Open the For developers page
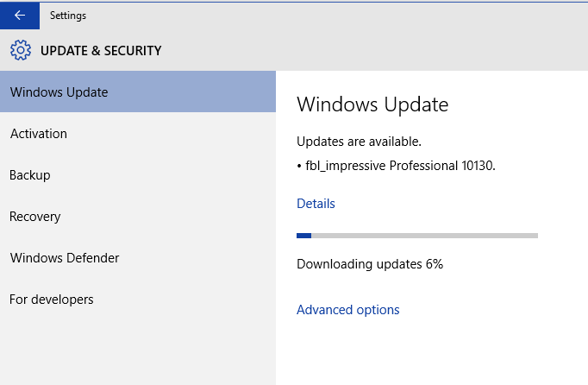This screenshot has width=588, height=385. (x=52, y=300)
